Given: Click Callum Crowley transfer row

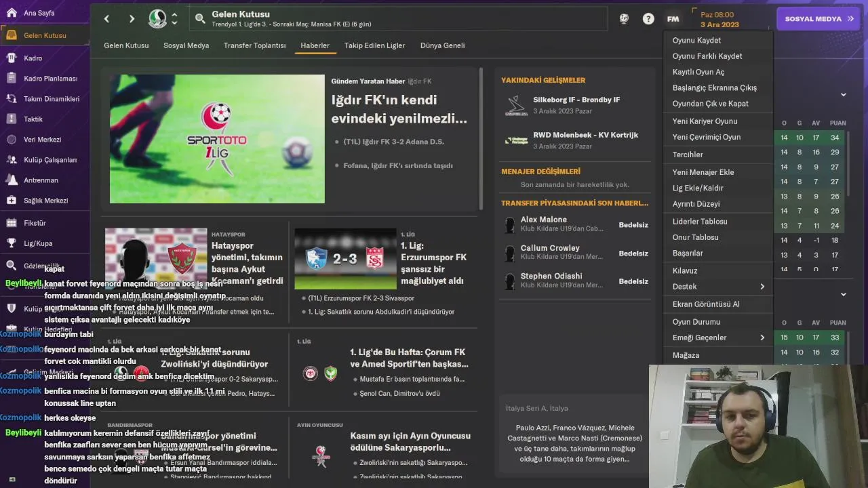Looking at the screenshot, I should coord(576,253).
